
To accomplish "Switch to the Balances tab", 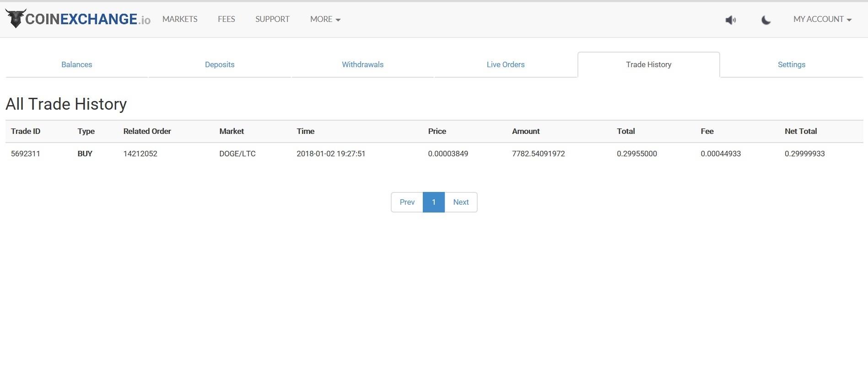I will 77,64.
